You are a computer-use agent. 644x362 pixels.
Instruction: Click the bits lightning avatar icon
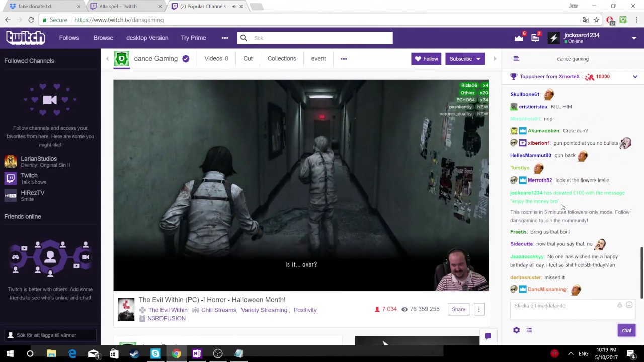(554, 38)
